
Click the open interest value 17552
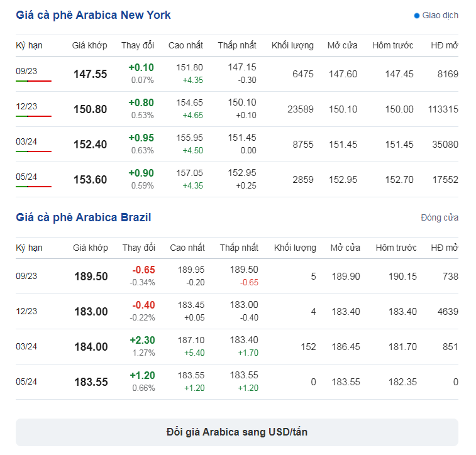pyautogui.click(x=445, y=180)
